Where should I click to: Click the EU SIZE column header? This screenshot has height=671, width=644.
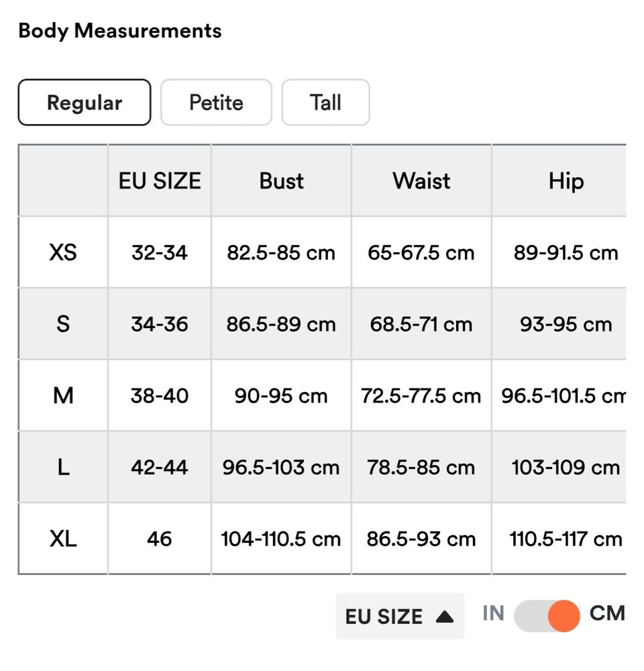coord(160,180)
